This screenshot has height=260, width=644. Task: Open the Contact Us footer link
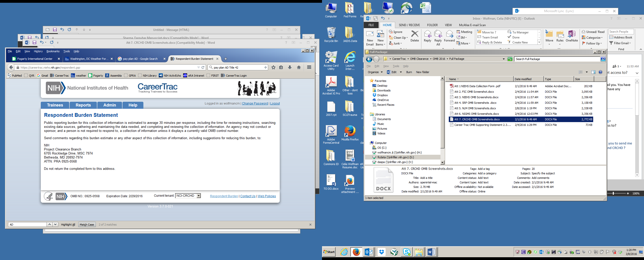(x=248, y=196)
